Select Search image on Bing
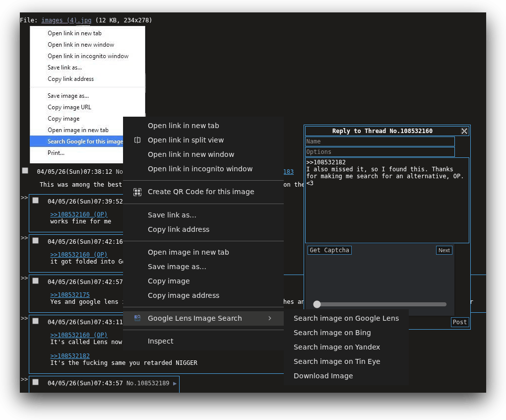This screenshot has height=420, width=506. [346, 333]
